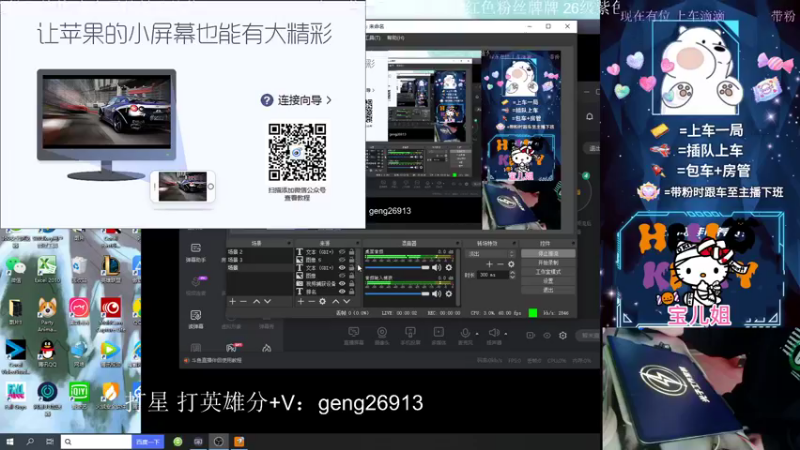
Task: Toggle visibility of 图像 6 source
Action: (342, 260)
